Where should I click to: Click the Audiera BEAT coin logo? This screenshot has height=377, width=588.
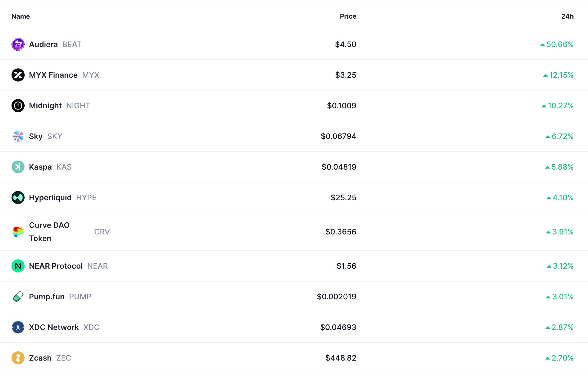tap(18, 44)
